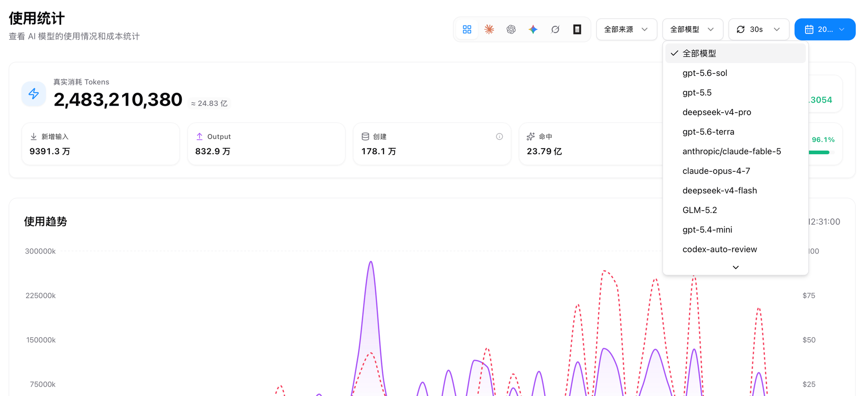Screen dimensions: 868x396
Task: Select codex-auto-review from model list
Action: point(736,249)
